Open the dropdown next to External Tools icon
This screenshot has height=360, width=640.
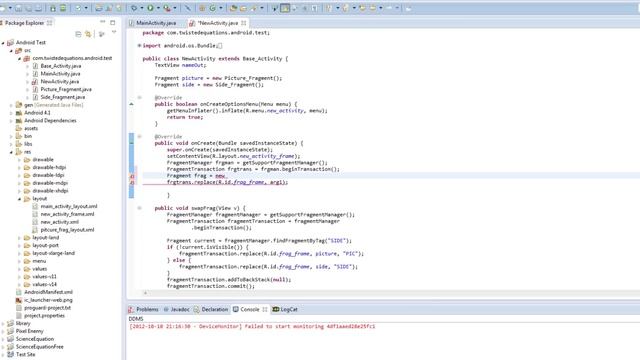point(175,8)
